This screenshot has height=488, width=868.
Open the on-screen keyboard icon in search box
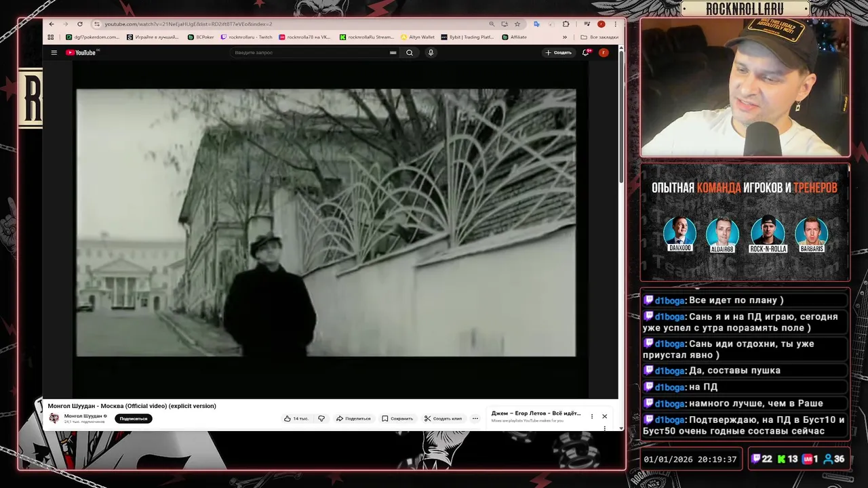pyautogui.click(x=393, y=52)
